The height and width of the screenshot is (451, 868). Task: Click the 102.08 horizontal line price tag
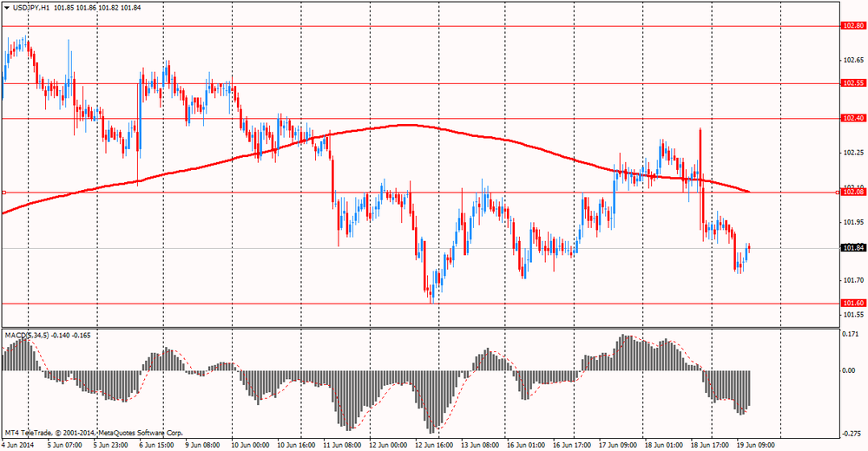point(853,192)
